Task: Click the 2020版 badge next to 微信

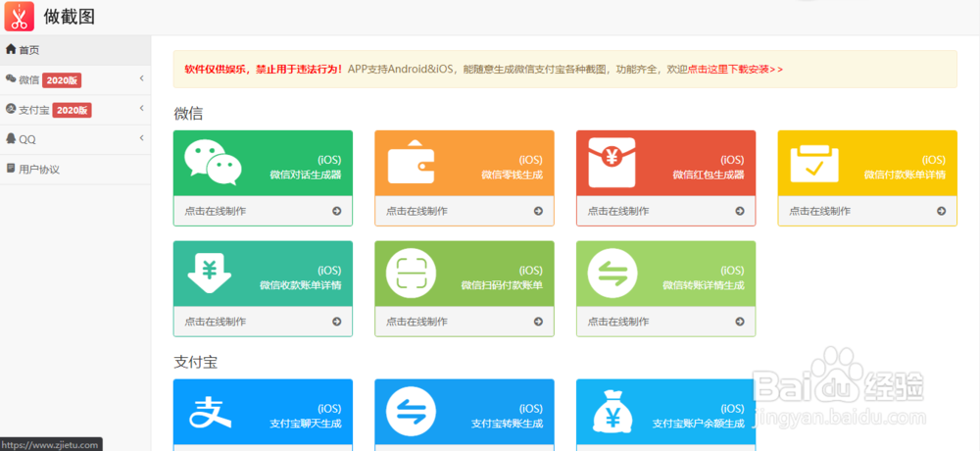Action: point(62,80)
